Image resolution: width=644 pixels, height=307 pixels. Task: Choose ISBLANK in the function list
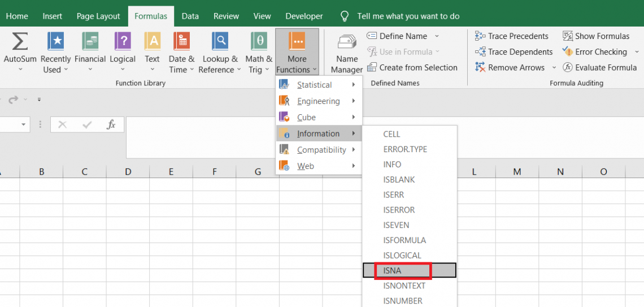click(x=399, y=179)
